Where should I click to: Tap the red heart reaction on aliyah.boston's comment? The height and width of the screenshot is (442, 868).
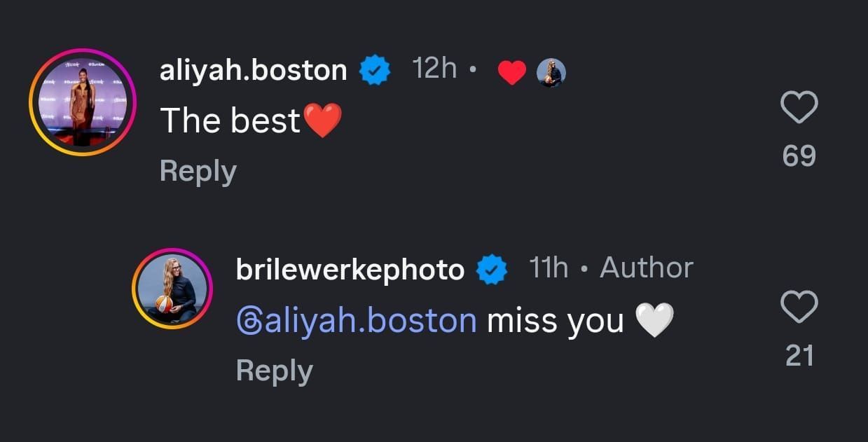[x=512, y=71]
